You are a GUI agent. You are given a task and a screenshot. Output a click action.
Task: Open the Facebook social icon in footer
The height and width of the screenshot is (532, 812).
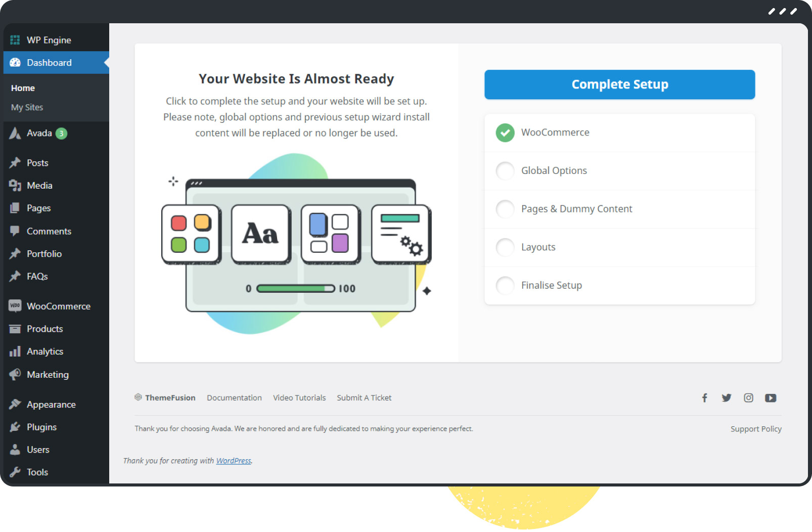[x=704, y=398]
